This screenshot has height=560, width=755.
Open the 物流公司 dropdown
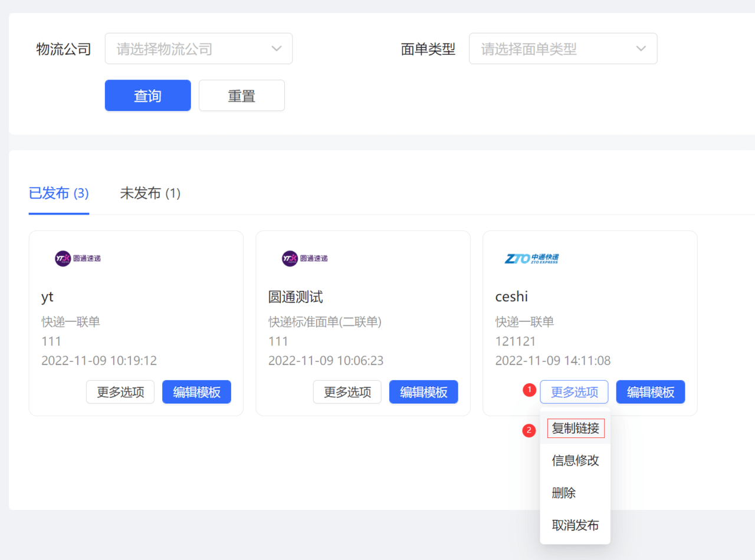coord(198,49)
